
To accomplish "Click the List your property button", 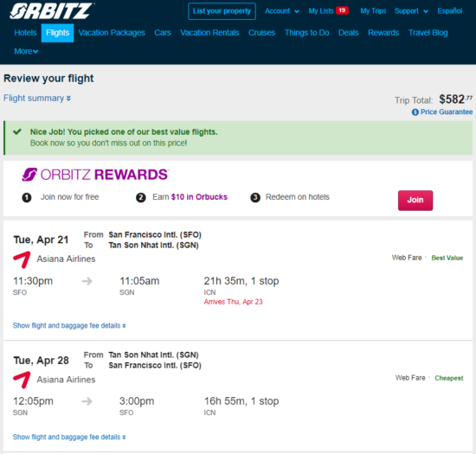I will 222,11.
